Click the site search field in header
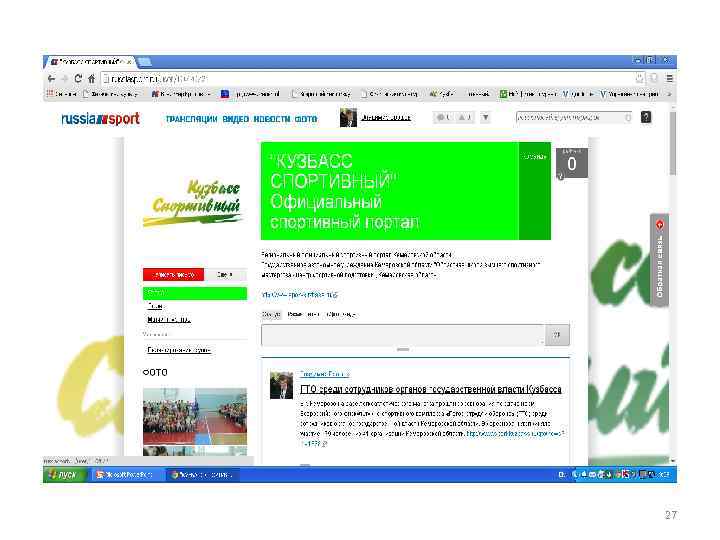This screenshot has width=720, height=540. [574, 118]
